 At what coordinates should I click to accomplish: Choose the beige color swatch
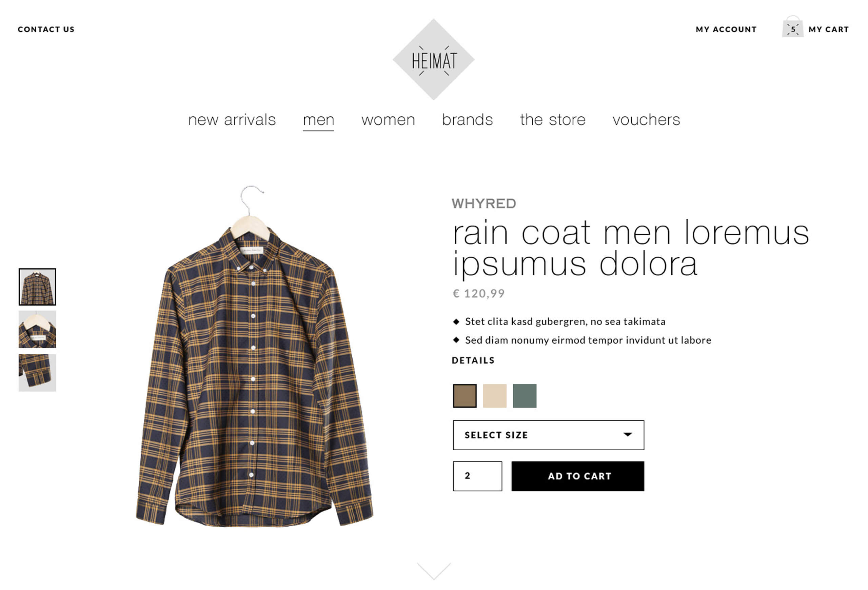(x=494, y=396)
